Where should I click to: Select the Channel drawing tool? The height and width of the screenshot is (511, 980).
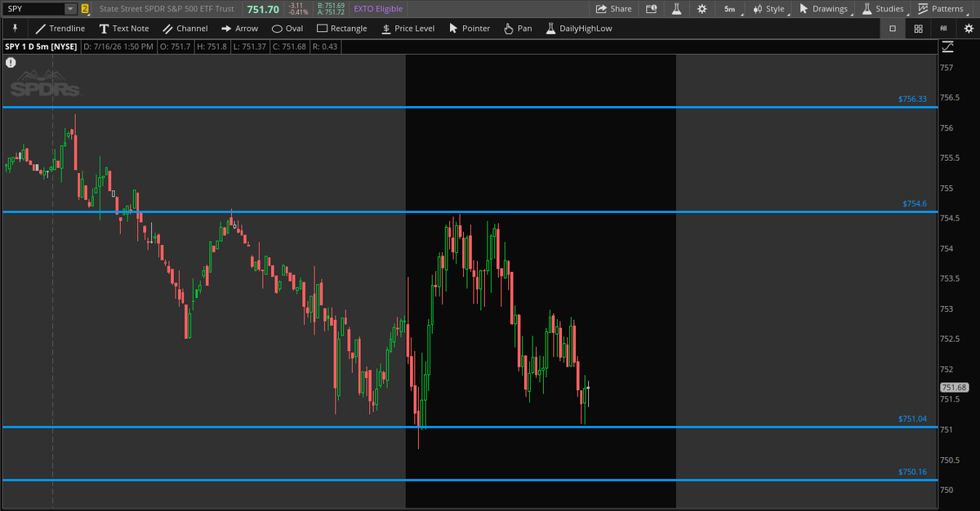coord(185,28)
